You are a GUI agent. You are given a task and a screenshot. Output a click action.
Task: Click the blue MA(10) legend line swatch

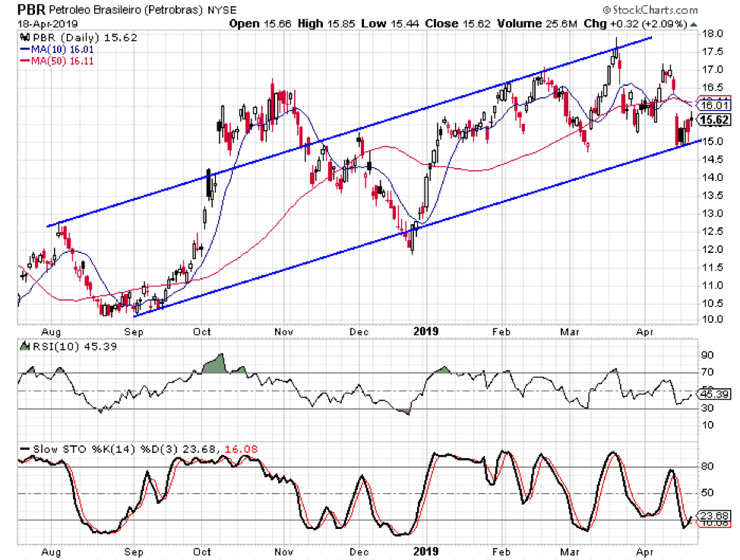(x=24, y=49)
